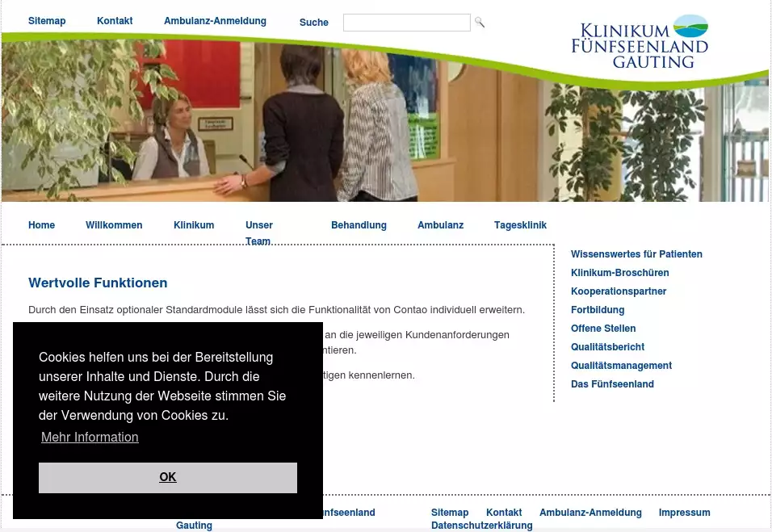Open the Das Fünfseenland sidebar link
This screenshot has height=532, width=772.
(612, 384)
